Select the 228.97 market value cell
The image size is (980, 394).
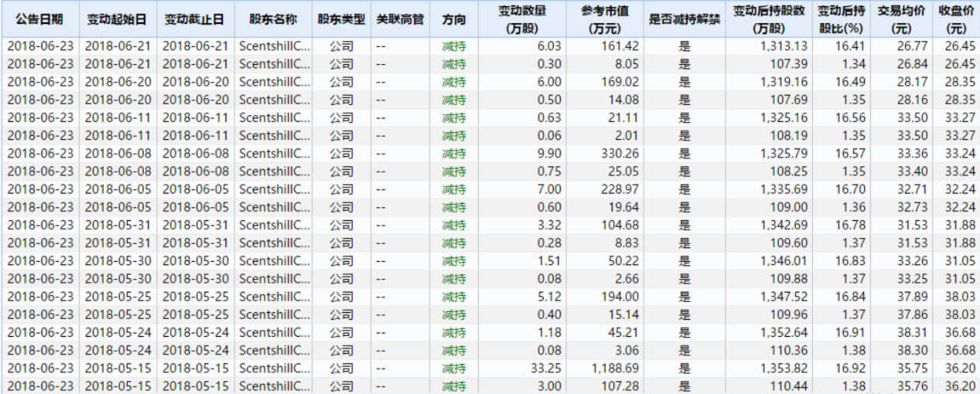(x=605, y=189)
